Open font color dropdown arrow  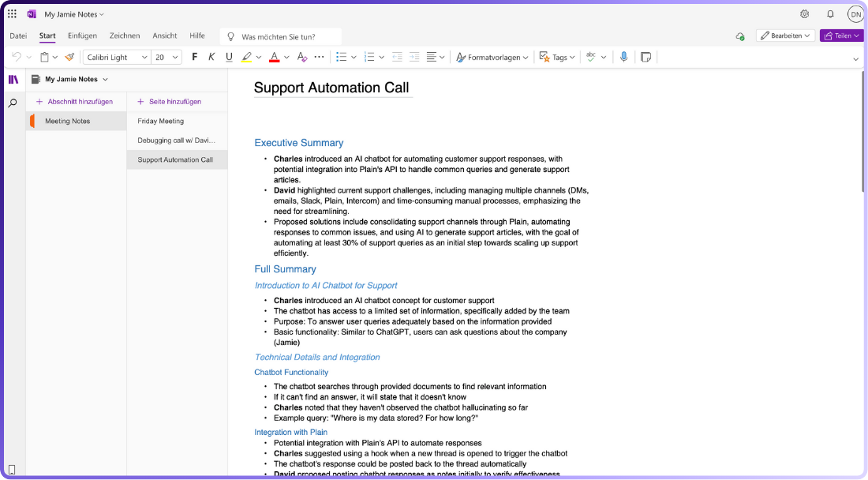pos(286,57)
